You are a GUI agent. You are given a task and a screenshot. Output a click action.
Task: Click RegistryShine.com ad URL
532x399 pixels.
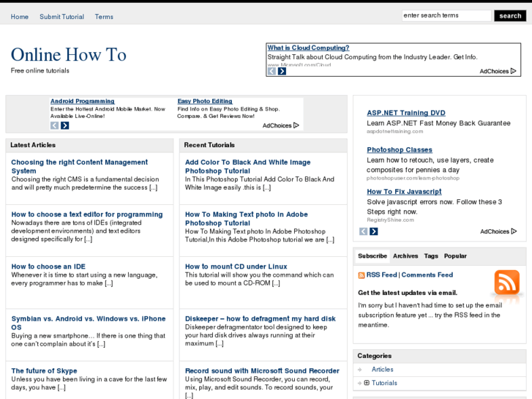point(390,220)
